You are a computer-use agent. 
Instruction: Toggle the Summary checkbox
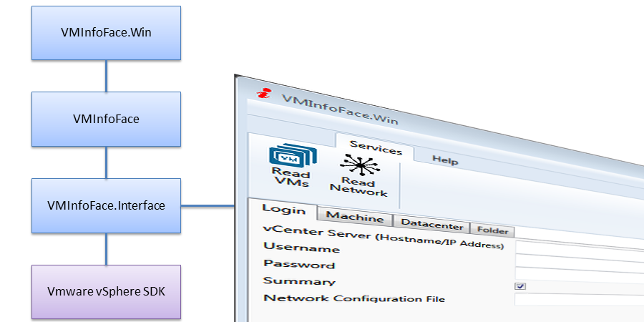(520, 286)
